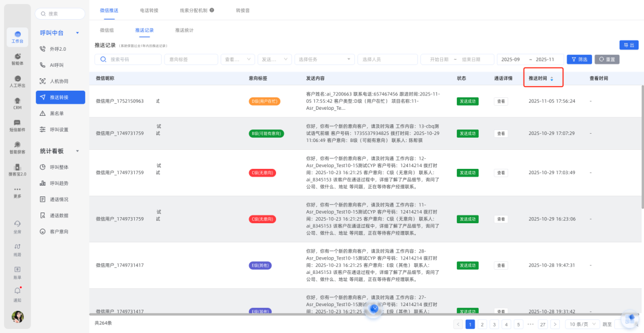
Task: Open the 10 条/页 page size dropdown
Action: [582, 324]
